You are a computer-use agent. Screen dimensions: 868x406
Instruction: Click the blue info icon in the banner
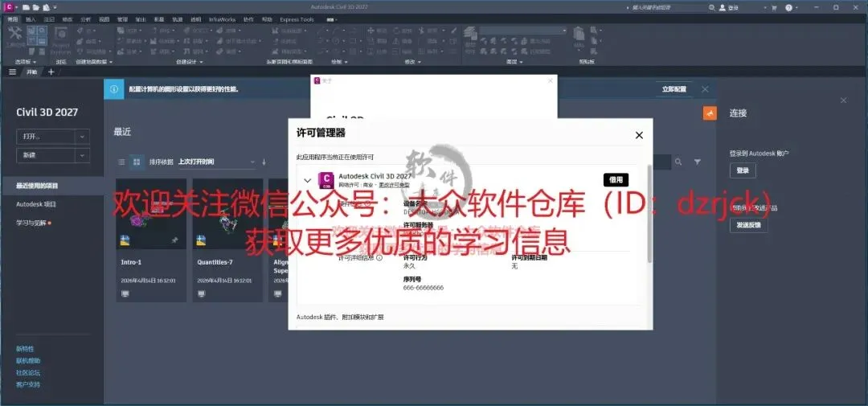pos(113,89)
